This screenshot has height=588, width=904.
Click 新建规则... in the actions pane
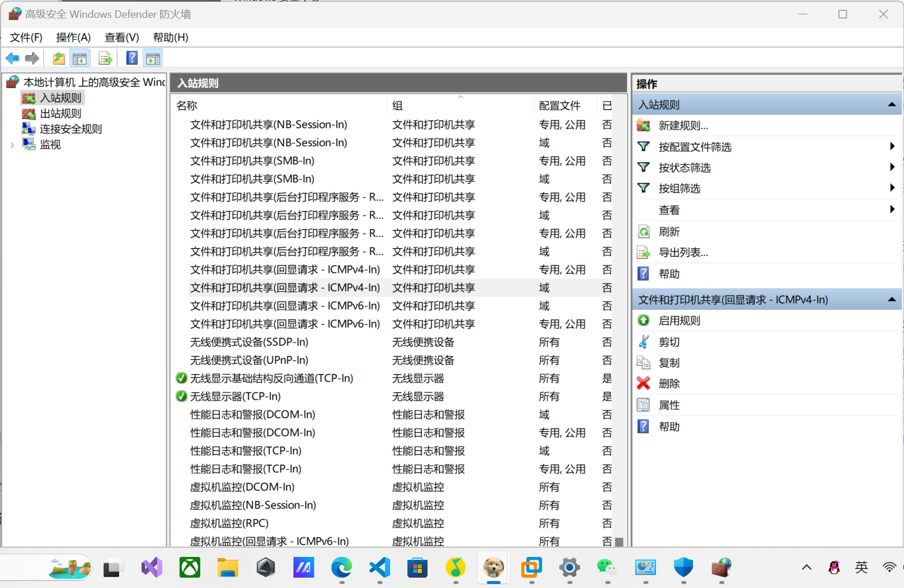click(683, 125)
